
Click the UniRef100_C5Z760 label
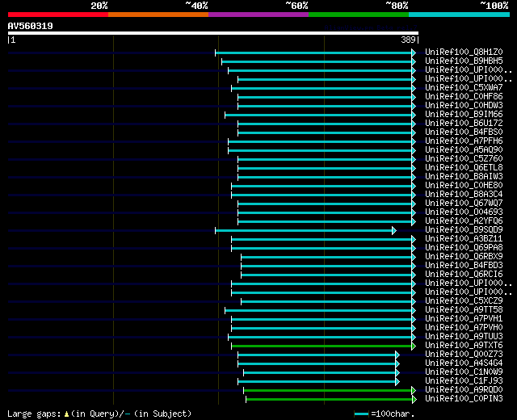click(x=464, y=159)
